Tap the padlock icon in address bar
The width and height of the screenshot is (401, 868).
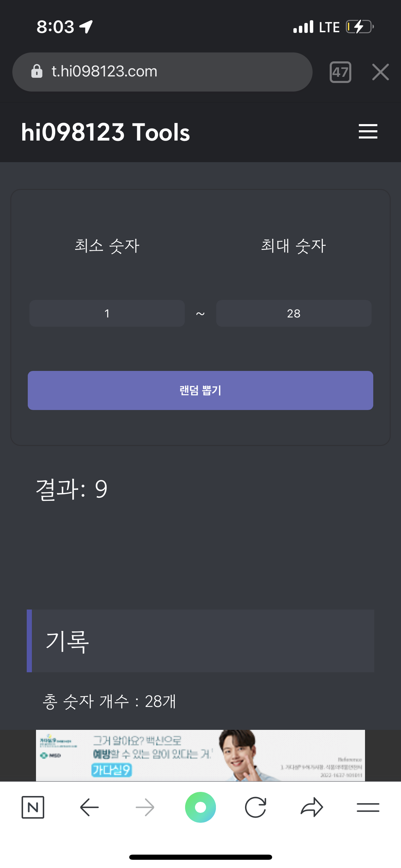click(x=37, y=71)
